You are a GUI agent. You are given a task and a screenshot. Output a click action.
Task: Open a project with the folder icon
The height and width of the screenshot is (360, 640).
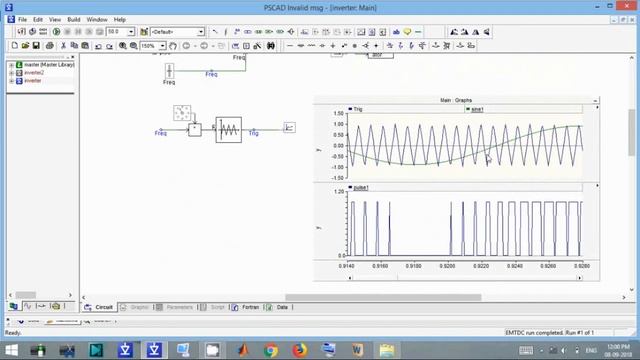pyautogui.click(x=25, y=46)
